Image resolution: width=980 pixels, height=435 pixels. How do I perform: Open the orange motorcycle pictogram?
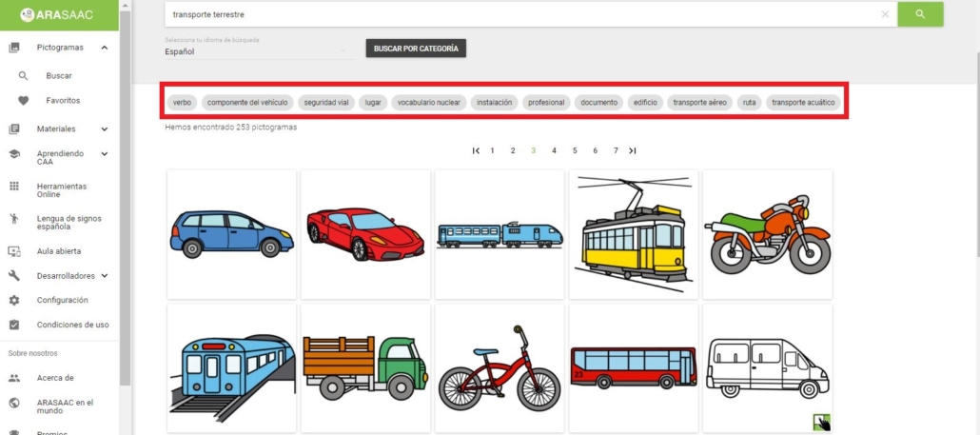click(x=768, y=234)
